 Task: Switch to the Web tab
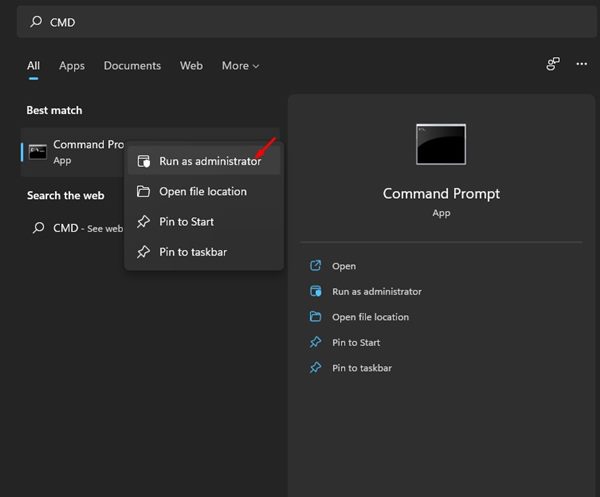click(x=191, y=66)
